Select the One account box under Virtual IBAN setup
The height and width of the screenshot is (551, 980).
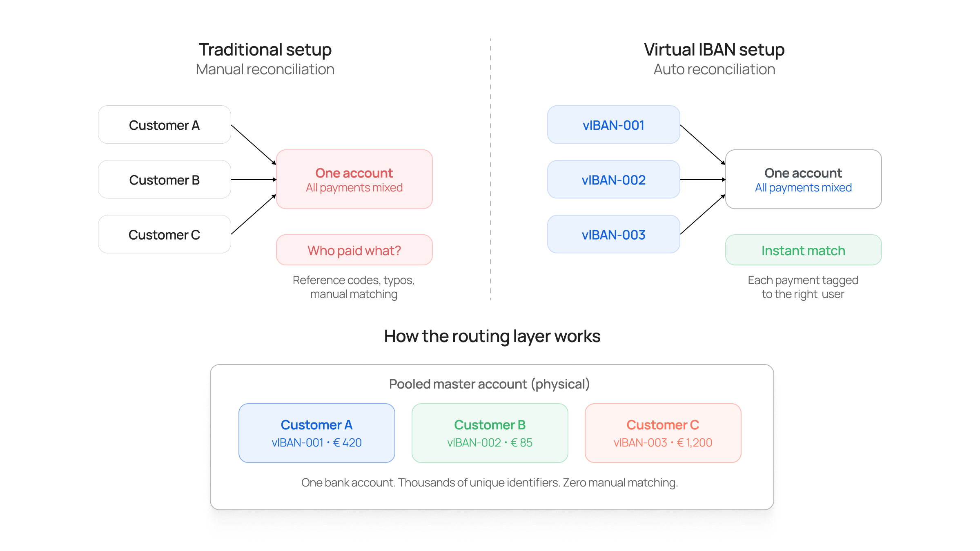pyautogui.click(x=803, y=179)
